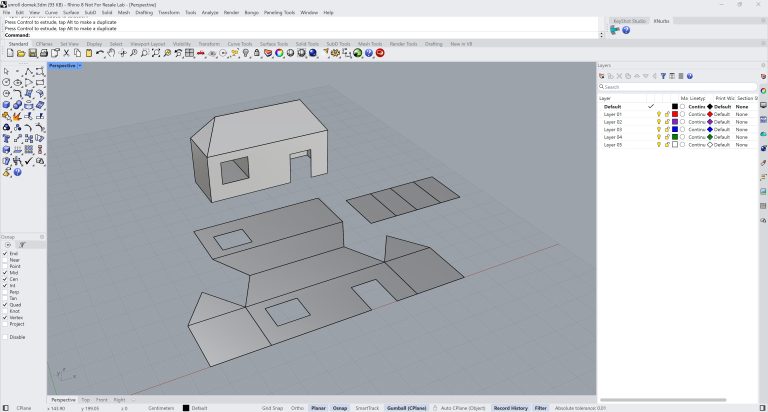768x412 pixels.
Task: Open the Perspective viewport dropdown arrow
Action: (80, 66)
